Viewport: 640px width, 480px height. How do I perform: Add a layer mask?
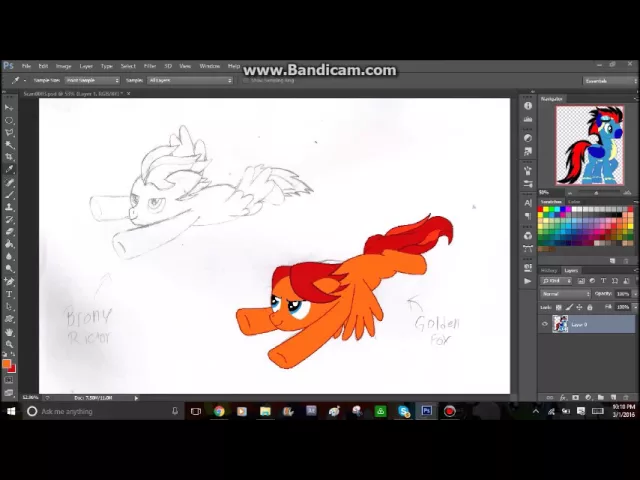(576, 397)
